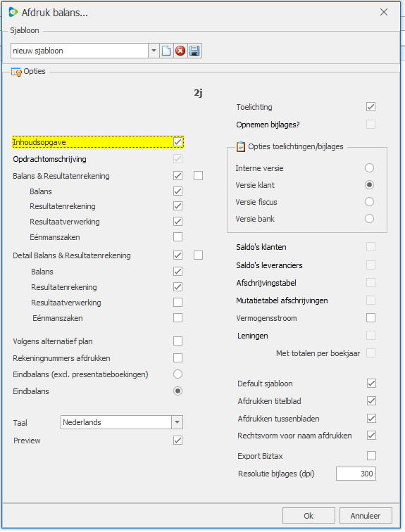Uncheck the Toelichting checkbox
Image resolution: width=405 pixels, height=532 pixels.
[370, 107]
